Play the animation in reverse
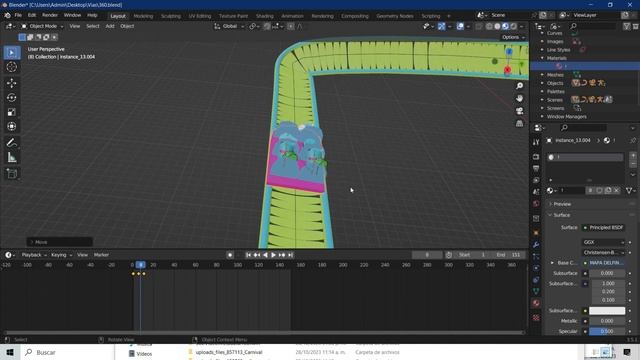The height and width of the screenshot is (360, 640). (265, 255)
